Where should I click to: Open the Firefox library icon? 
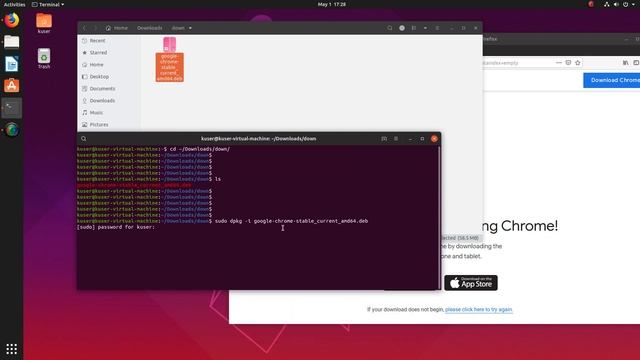click(x=626, y=63)
